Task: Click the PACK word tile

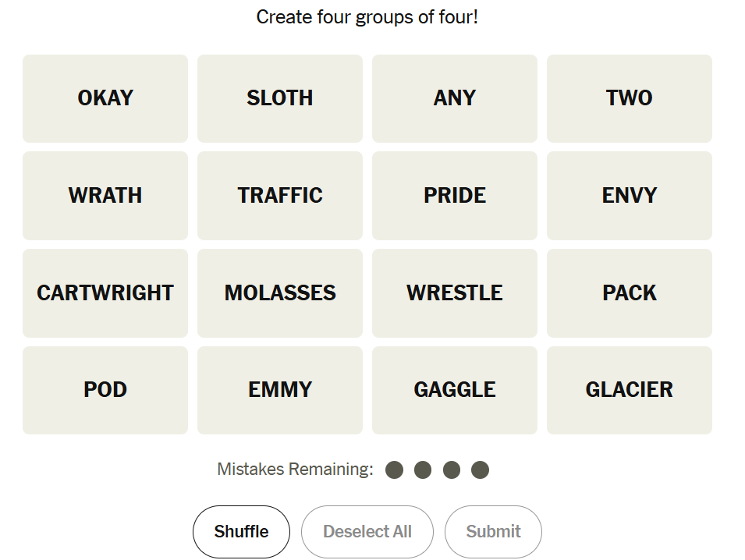Action: pos(630,293)
